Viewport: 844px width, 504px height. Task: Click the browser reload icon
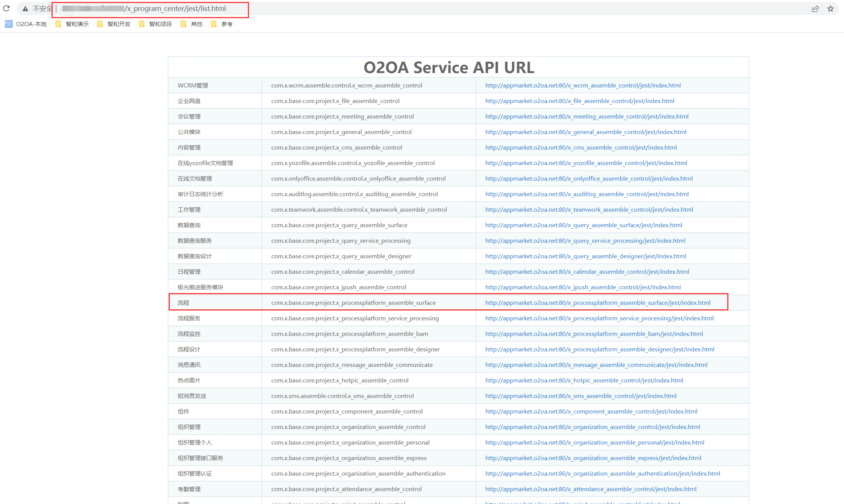6,8
